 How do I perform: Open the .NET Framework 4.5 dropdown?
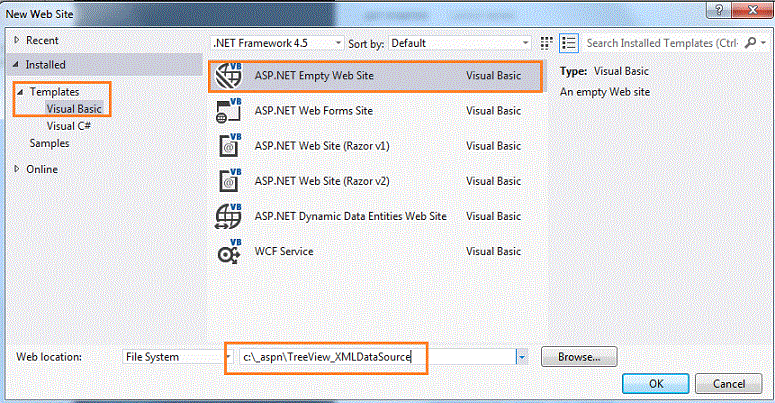277,44
